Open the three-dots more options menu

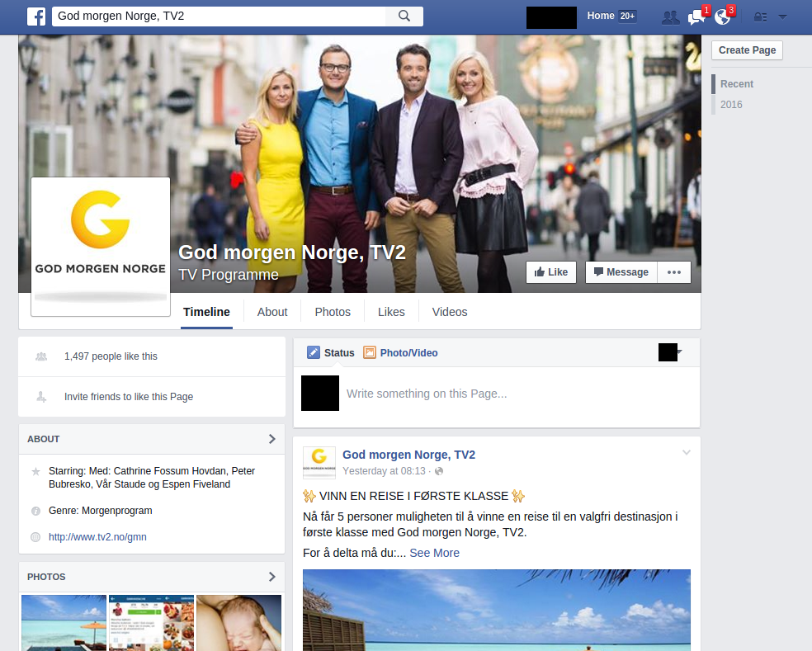[x=673, y=272]
